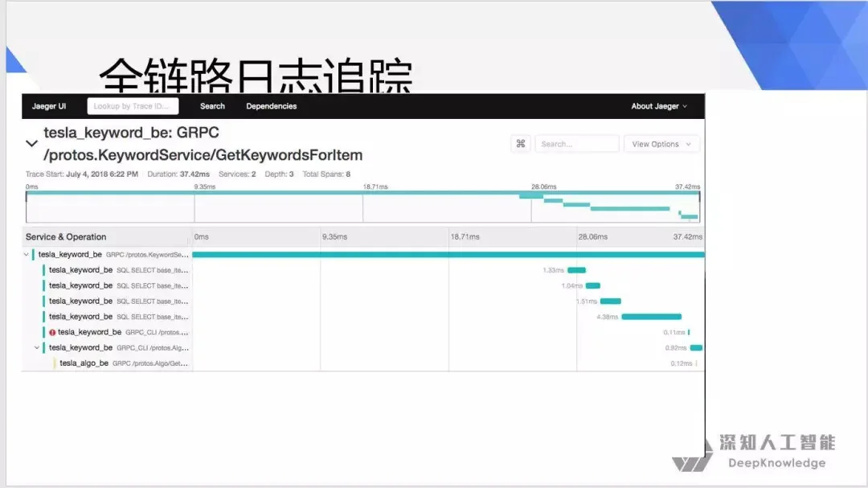Click inside the trace minimap overview
Image resolution: width=868 pixels, height=488 pixels.
coord(362,207)
